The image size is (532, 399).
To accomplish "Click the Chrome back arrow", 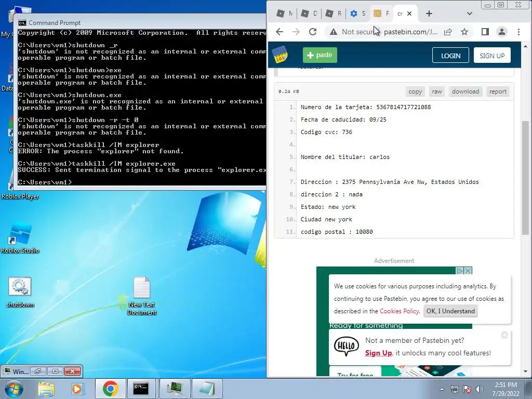I will tap(280, 32).
